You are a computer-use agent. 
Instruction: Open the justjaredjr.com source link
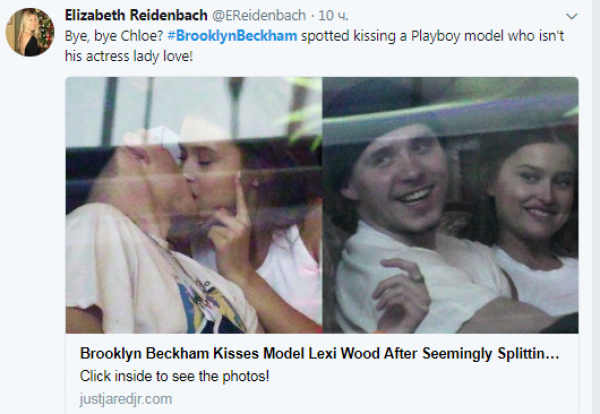click(126, 399)
